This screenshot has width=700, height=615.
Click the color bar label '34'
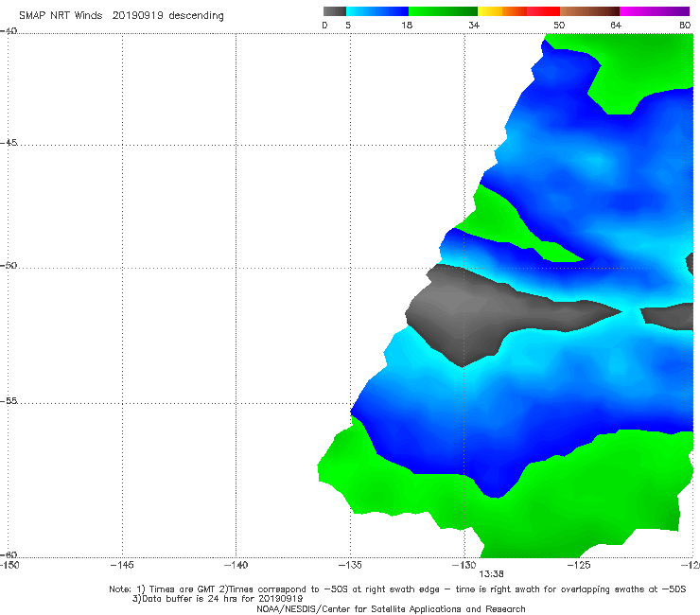coord(474,26)
